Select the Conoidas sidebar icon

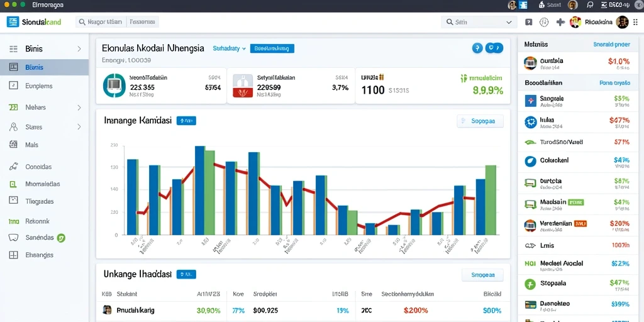click(14, 167)
